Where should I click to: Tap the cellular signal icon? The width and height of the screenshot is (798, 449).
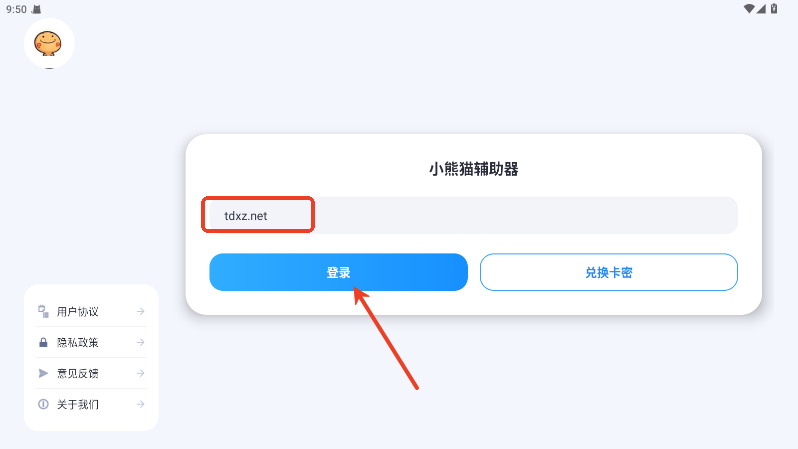(761, 9)
